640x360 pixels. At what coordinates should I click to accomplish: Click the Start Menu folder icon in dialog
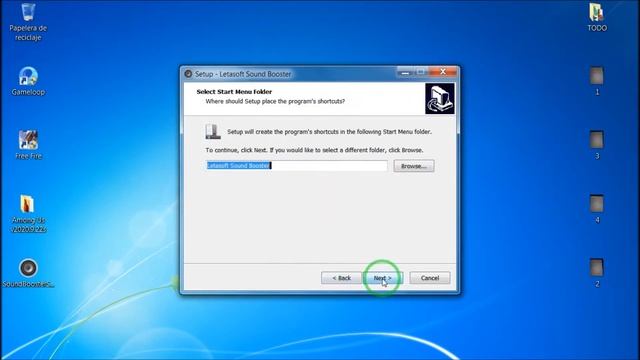click(x=213, y=131)
